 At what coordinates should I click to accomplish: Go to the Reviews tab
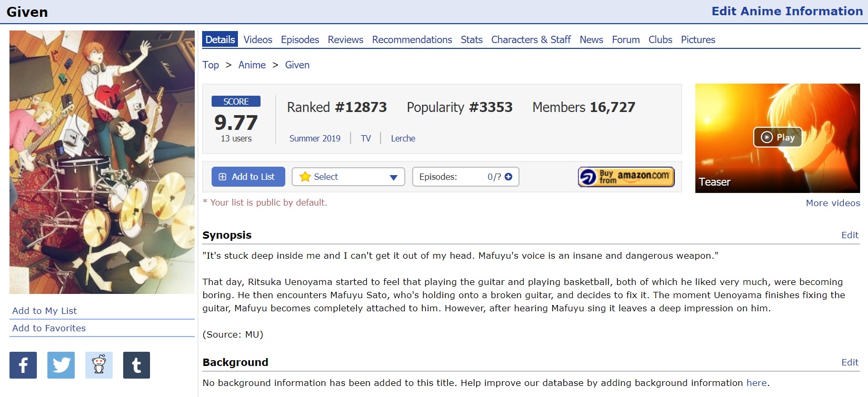[x=345, y=39]
